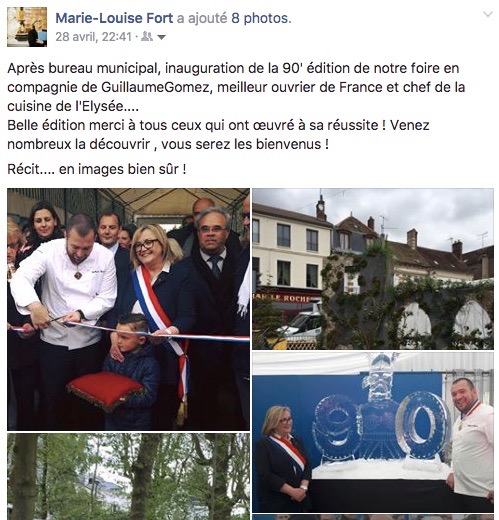View the town buildings and arches photo
The height and width of the screenshot is (520, 499).
373,269
